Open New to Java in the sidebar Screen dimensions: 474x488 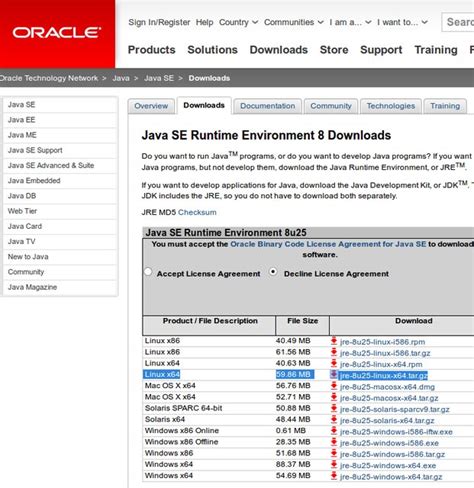click(60, 257)
